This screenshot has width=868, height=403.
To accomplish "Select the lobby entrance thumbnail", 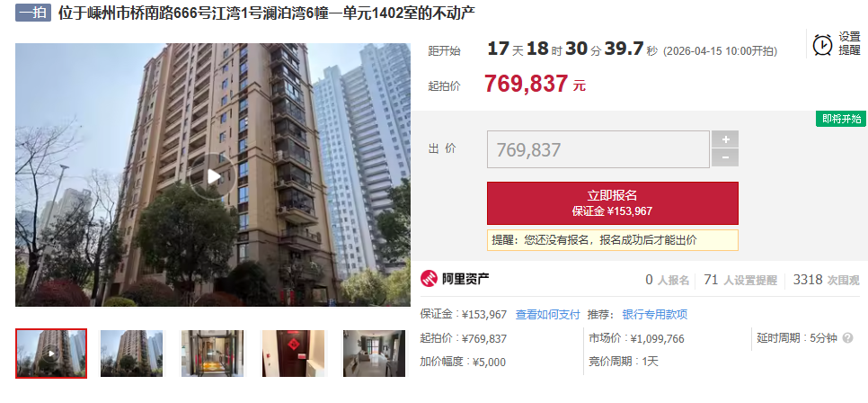I will pyautogui.click(x=213, y=354).
